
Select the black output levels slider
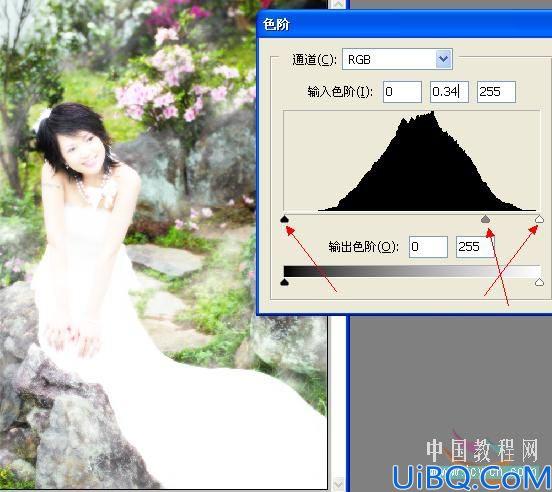pyautogui.click(x=284, y=282)
